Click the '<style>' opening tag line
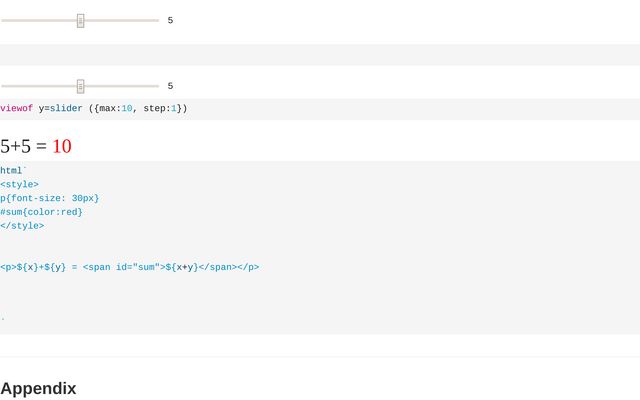 click(20, 184)
